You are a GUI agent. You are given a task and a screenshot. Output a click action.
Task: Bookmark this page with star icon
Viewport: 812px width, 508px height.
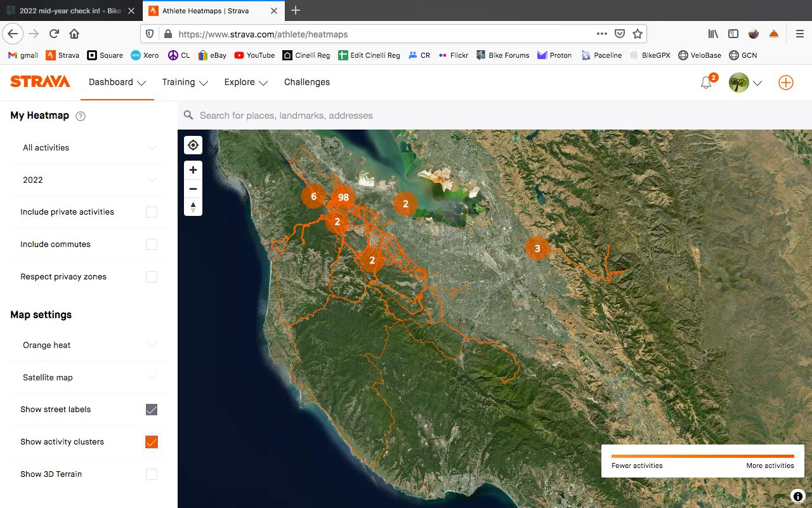click(x=638, y=34)
